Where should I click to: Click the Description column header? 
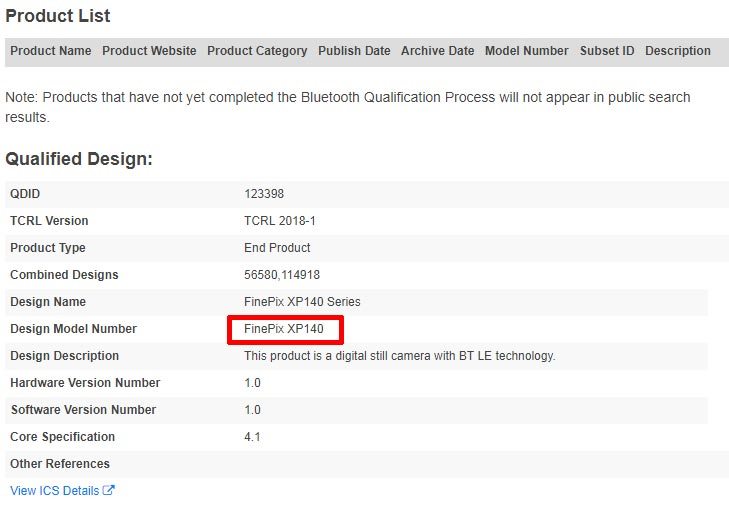pyautogui.click(x=677, y=51)
